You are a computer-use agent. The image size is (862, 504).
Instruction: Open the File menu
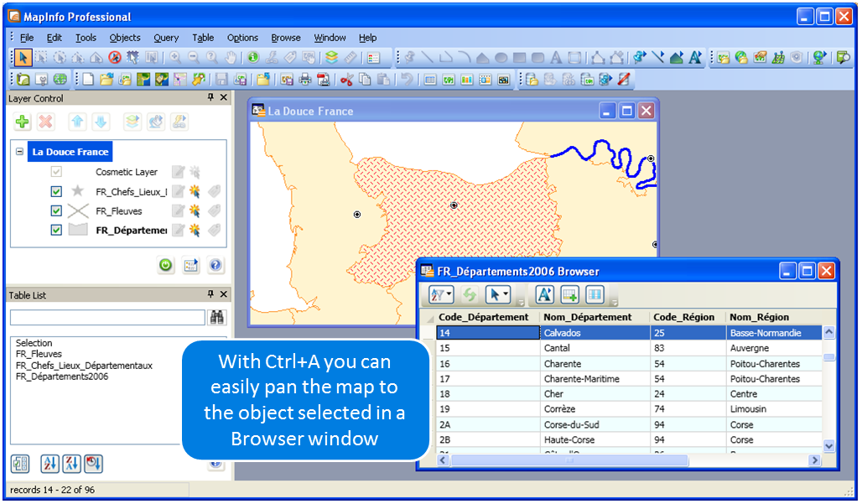(27, 38)
